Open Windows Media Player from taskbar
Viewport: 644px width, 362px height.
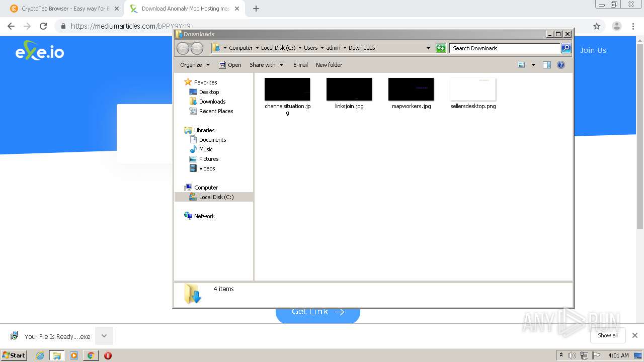tap(74, 355)
